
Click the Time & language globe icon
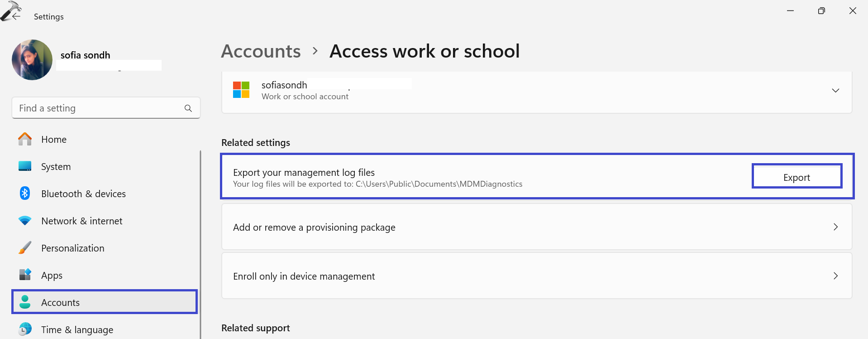click(25, 329)
